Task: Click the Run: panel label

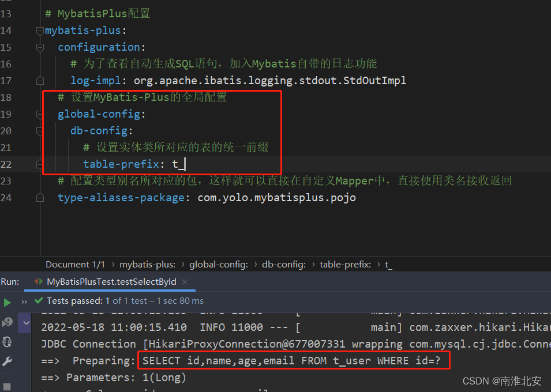Action: pos(10,282)
